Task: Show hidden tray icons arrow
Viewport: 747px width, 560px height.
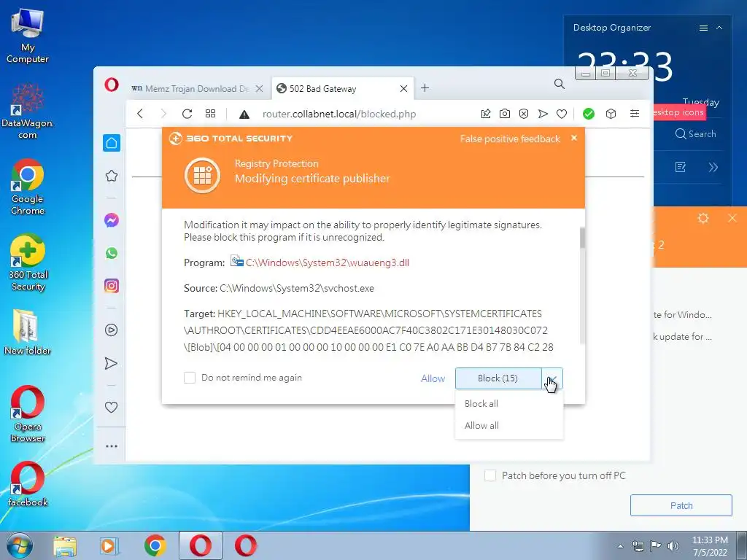Action: [620, 547]
